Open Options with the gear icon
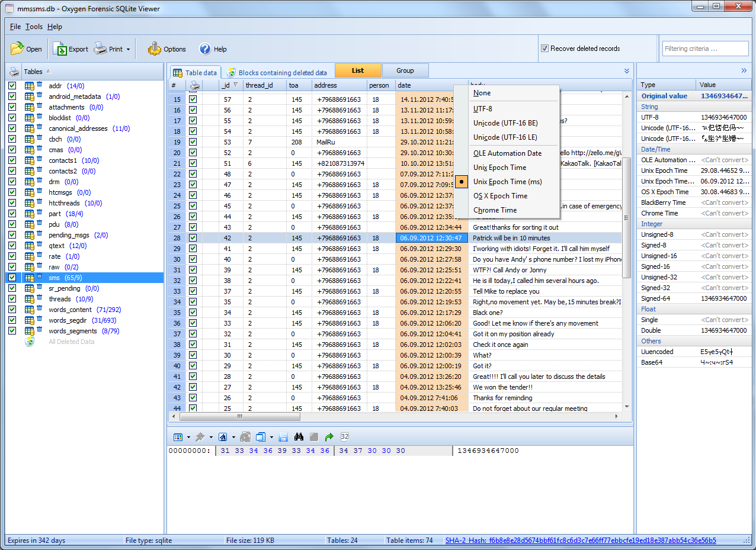This screenshot has width=756, height=550. 155,49
